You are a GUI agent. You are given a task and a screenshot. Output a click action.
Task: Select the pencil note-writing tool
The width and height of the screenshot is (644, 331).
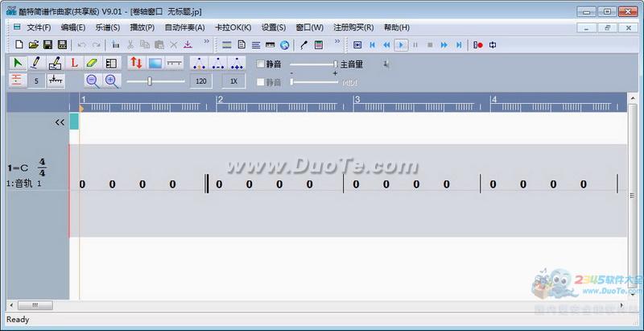(36, 63)
